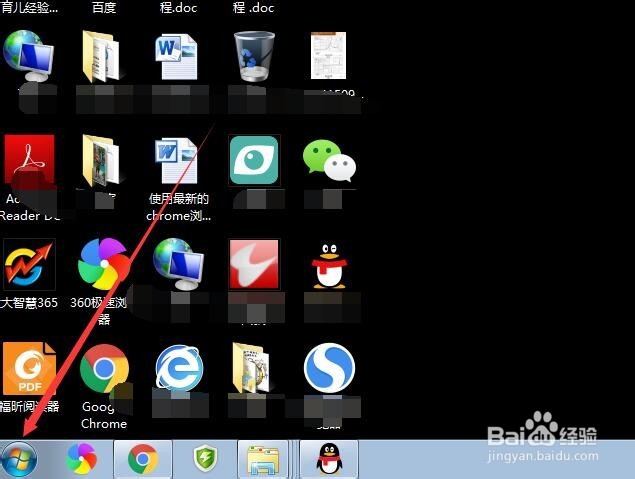Screen dimensions: 635x479
Task: Select the Word document icon left of Recycle Bin
Action: pyautogui.click(x=176, y=57)
